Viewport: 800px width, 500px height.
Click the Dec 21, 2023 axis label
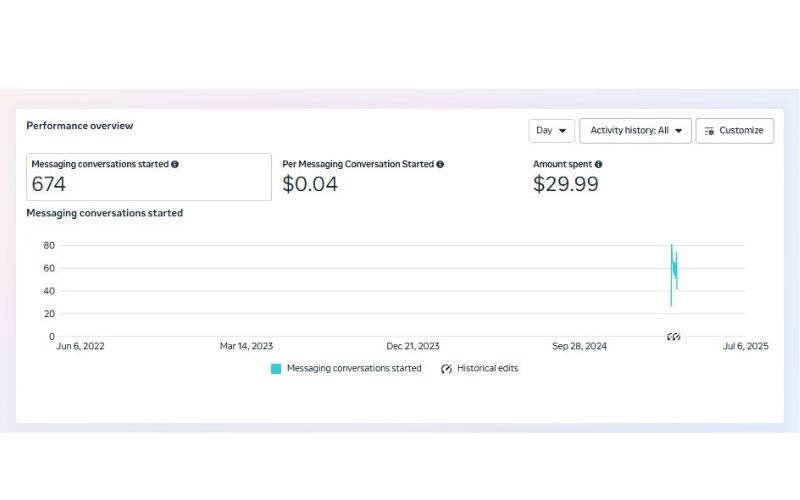tap(413, 346)
